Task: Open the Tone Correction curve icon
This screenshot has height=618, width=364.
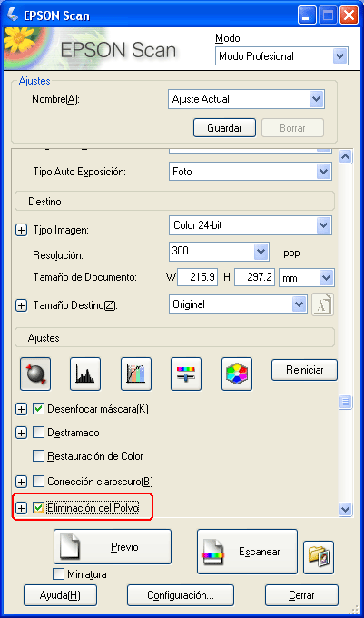Action: tap(136, 374)
